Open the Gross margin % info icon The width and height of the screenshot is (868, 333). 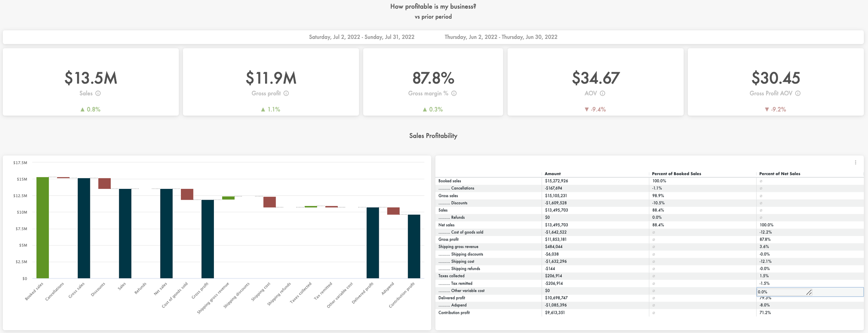pyautogui.click(x=453, y=93)
